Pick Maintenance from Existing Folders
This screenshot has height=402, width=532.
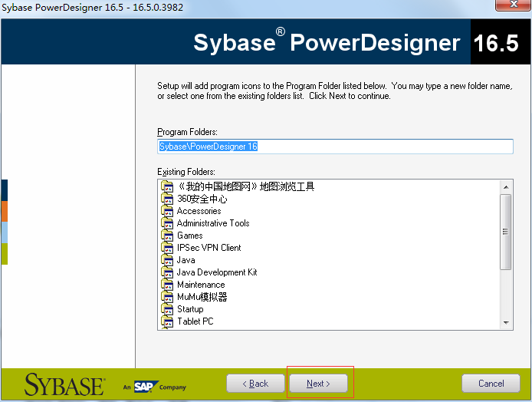tap(201, 285)
